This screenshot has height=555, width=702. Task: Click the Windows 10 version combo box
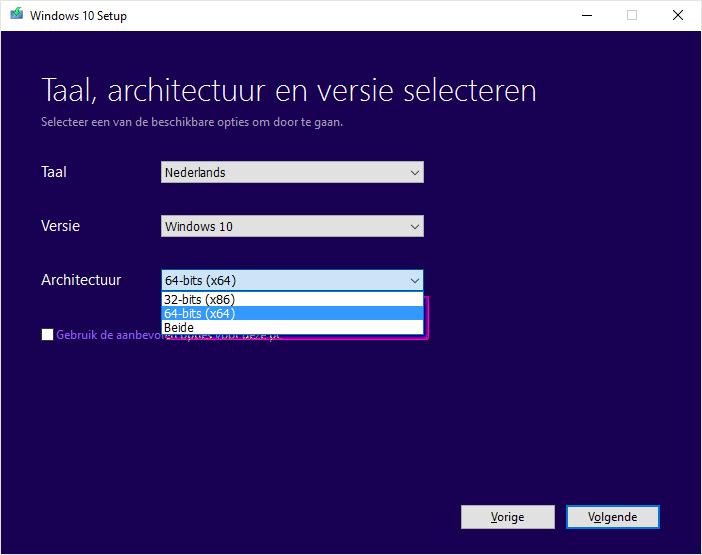(292, 226)
